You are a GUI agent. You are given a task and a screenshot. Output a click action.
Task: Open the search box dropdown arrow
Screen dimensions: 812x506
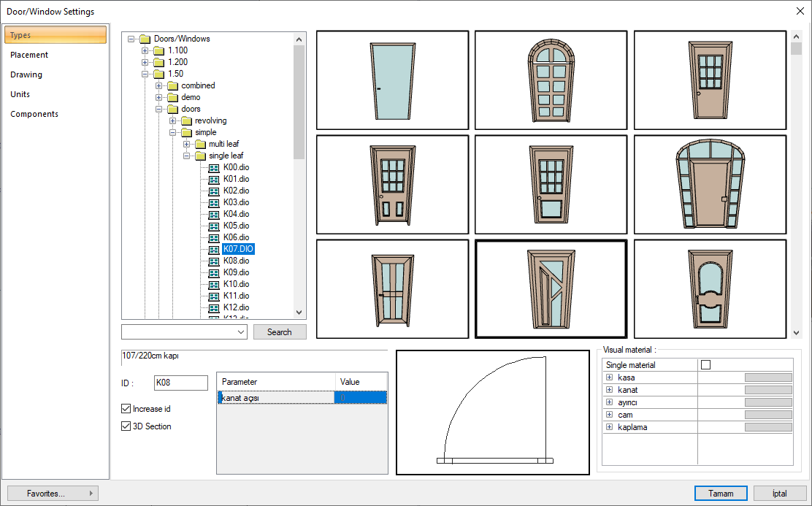[x=242, y=332]
